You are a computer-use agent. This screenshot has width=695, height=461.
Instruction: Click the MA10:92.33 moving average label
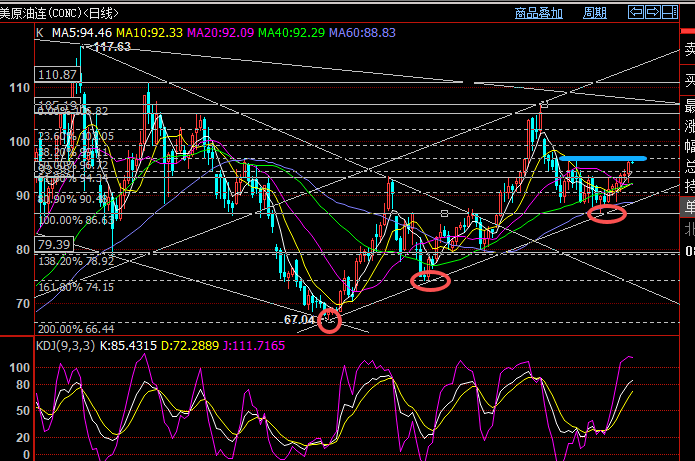click(x=149, y=33)
